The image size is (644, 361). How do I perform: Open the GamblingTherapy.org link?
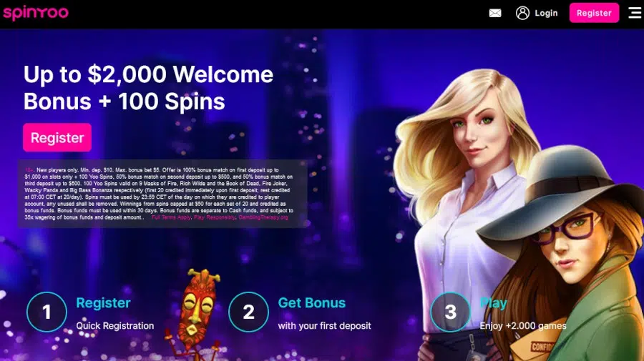point(263,217)
